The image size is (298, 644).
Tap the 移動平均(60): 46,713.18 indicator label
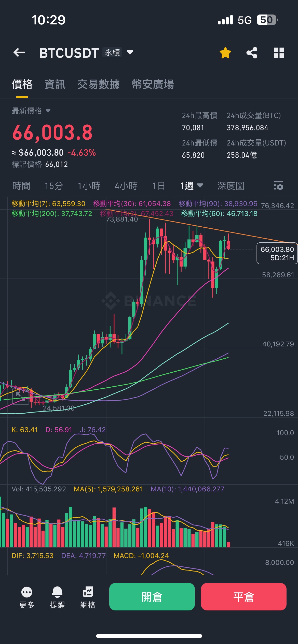click(x=219, y=214)
